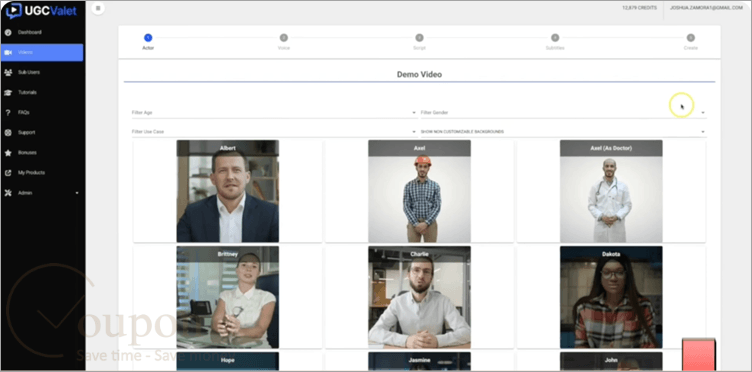Go to the Script step circle

tap(419, 38)
